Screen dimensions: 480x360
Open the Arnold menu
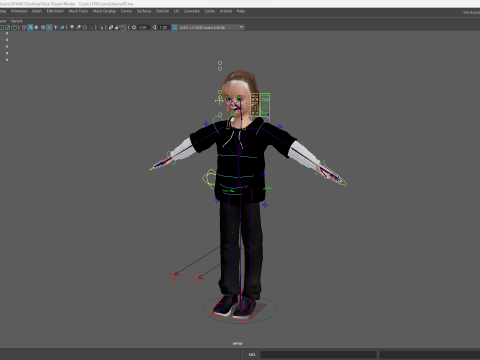click(226, 11)
